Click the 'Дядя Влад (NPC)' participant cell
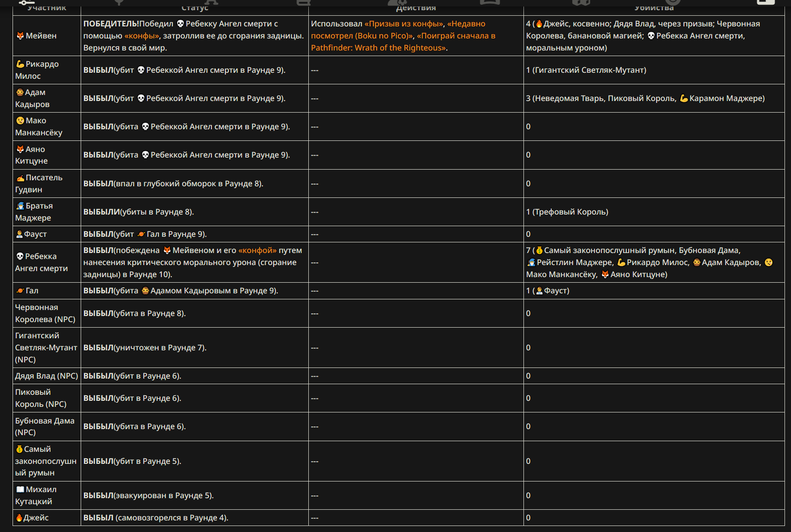 (x=47, y=376)
